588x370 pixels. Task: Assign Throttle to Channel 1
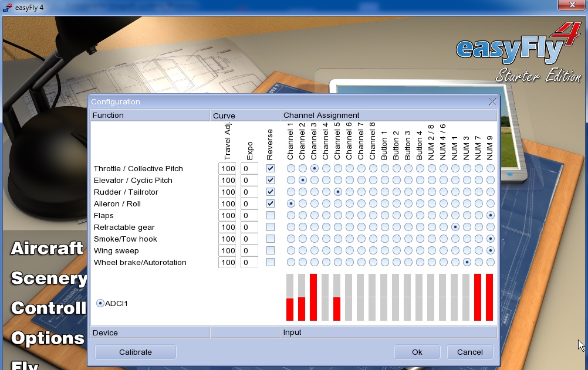(x=290, y=168)
